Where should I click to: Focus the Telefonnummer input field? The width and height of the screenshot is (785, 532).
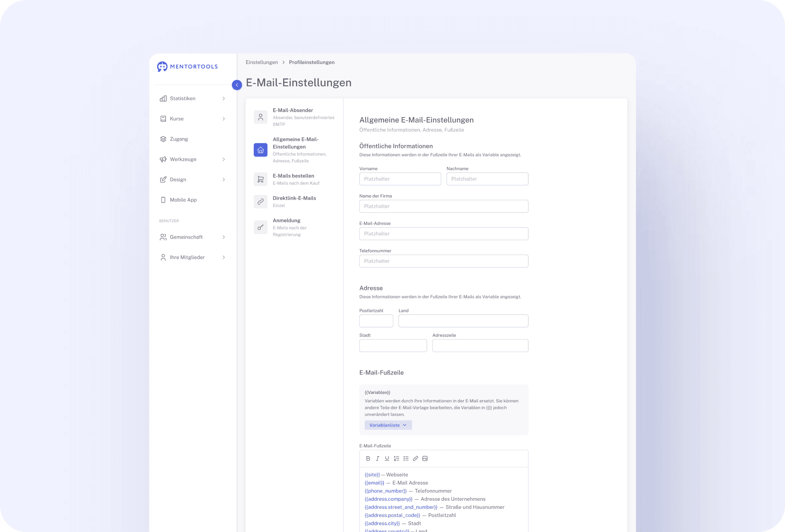point(443,261)
